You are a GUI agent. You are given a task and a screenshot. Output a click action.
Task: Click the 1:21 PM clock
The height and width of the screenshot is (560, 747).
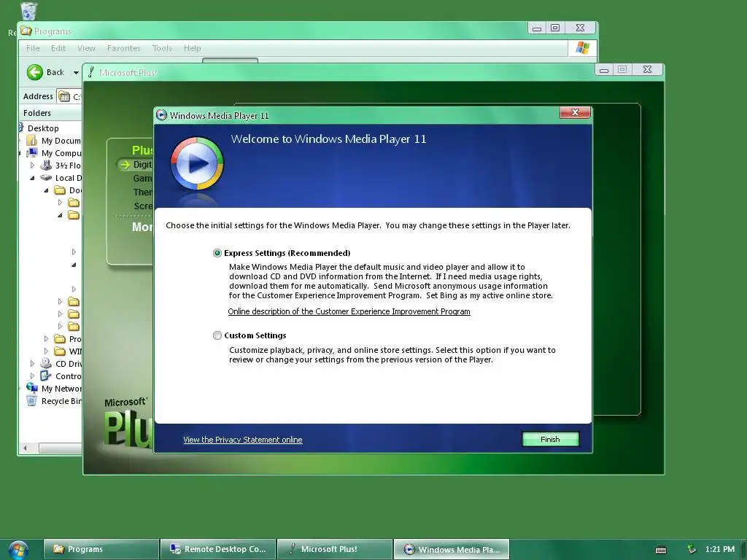coord(720,549)
